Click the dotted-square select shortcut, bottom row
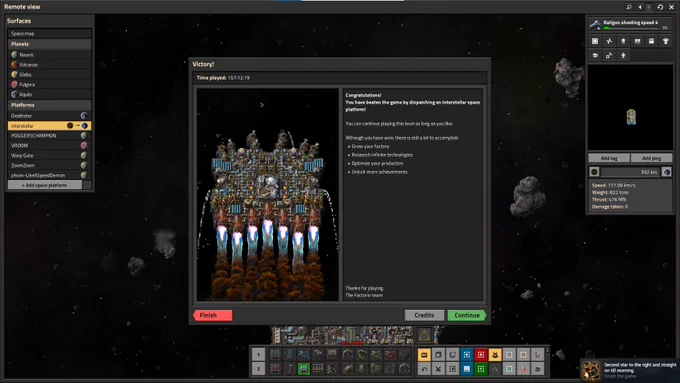 452,369
